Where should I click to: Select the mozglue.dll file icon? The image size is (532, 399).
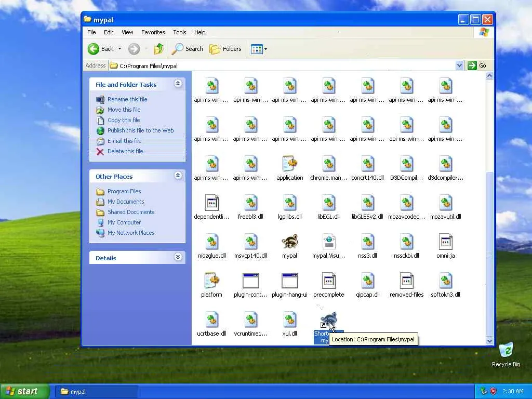pos(212,242)
